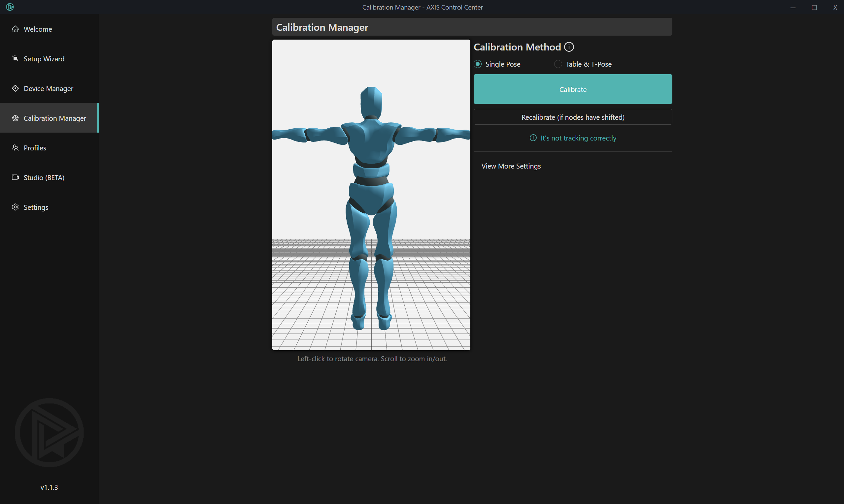Image resolution: width=844 pixels, height=504 pixels.
Task: Click the Welcome home icon
Action: pos(15,29)
